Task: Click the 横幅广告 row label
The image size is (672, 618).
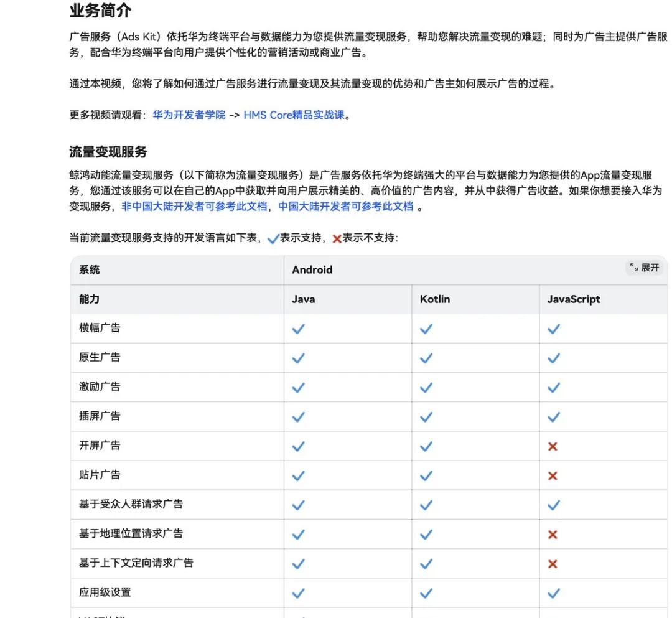Action: (x=100, y=328)
